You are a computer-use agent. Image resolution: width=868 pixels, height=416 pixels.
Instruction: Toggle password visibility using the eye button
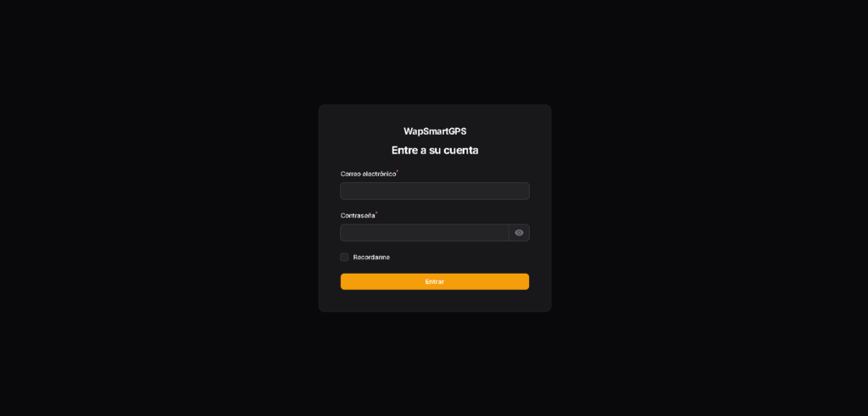coord(519,232)
